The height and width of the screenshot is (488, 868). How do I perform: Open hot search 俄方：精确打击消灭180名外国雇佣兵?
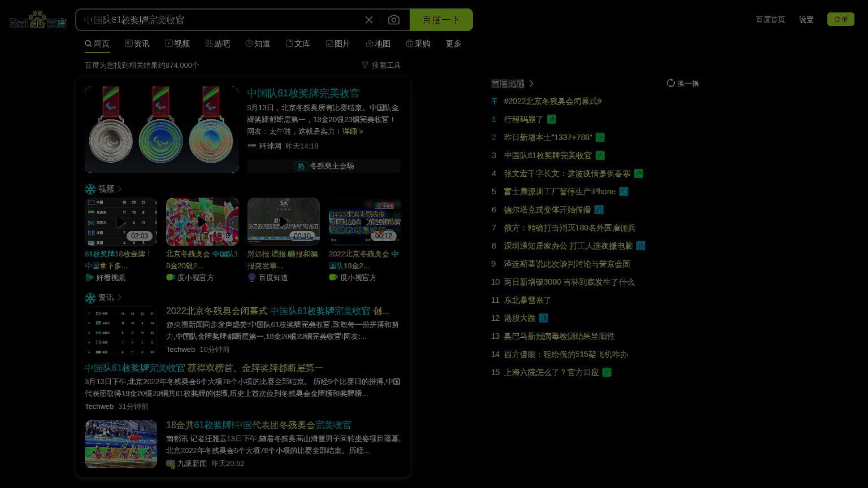[x=570, y=228]
